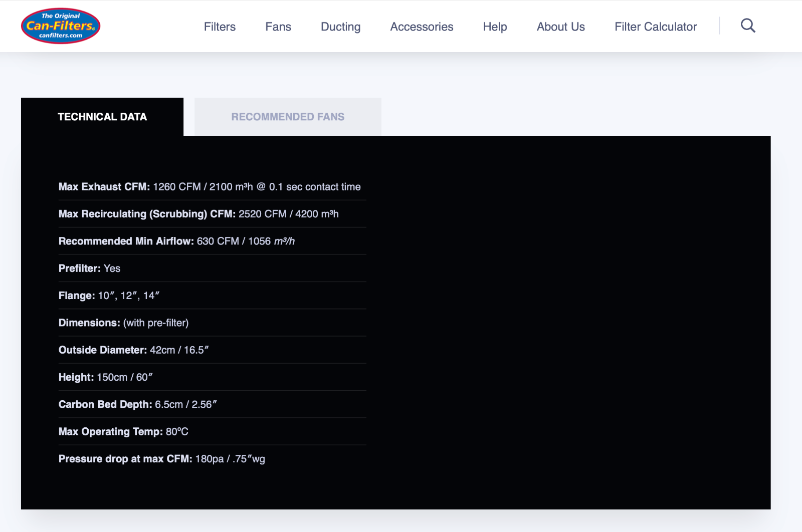Viewport: 802px width, 532px height.
Task: Open the search magnifier icon
Action: tap(747, 26)
